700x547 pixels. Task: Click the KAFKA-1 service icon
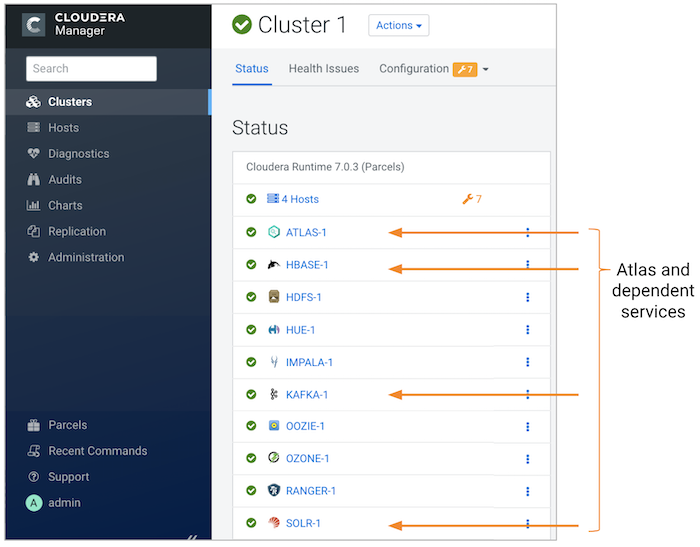274,394
